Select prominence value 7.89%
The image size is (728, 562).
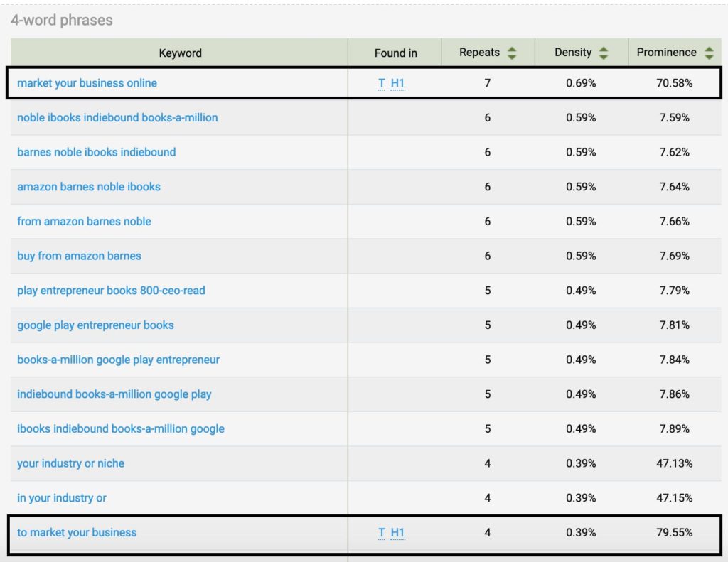pyautogui.click(x=674, y=429)
